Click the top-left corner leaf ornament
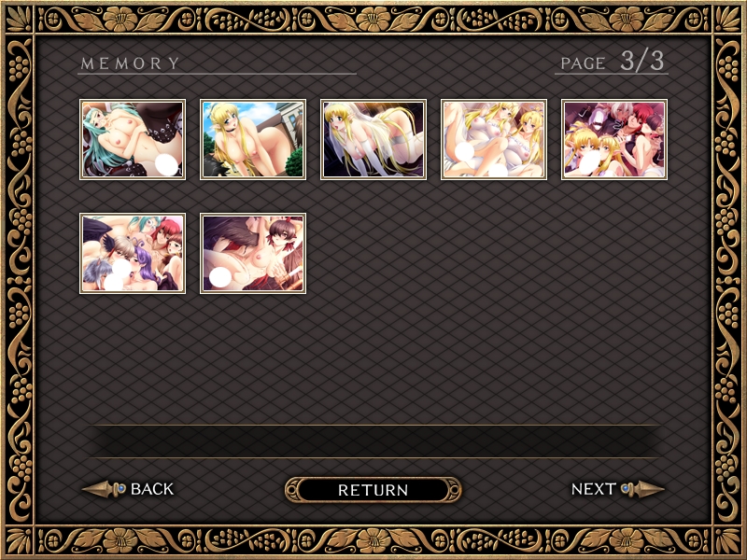Screen dimensions: 747x560 pyautogui.click(x=19, y=19)
